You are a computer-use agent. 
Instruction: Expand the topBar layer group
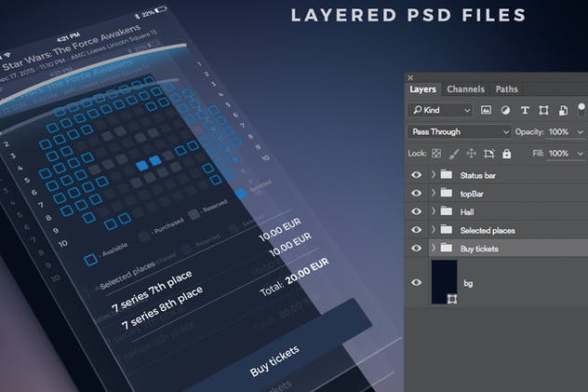(433, 193)
